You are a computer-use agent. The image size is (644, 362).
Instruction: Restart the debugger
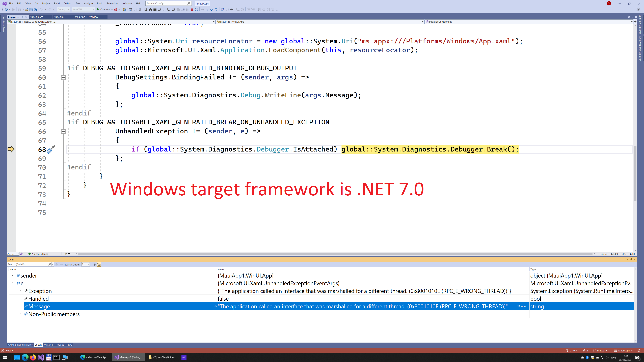[x=197, y=10]
